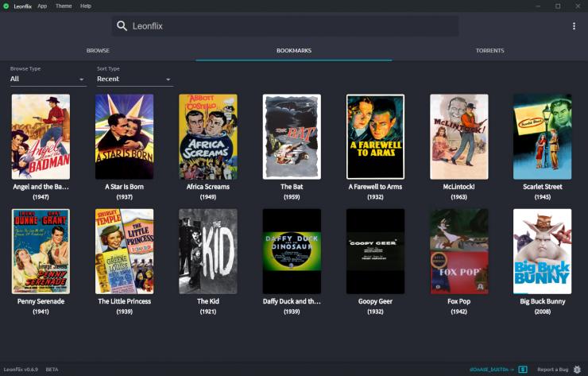Expand the Browse Type dropdown
The width and height of the screenshot is (588, 376).
pos(48,79)
